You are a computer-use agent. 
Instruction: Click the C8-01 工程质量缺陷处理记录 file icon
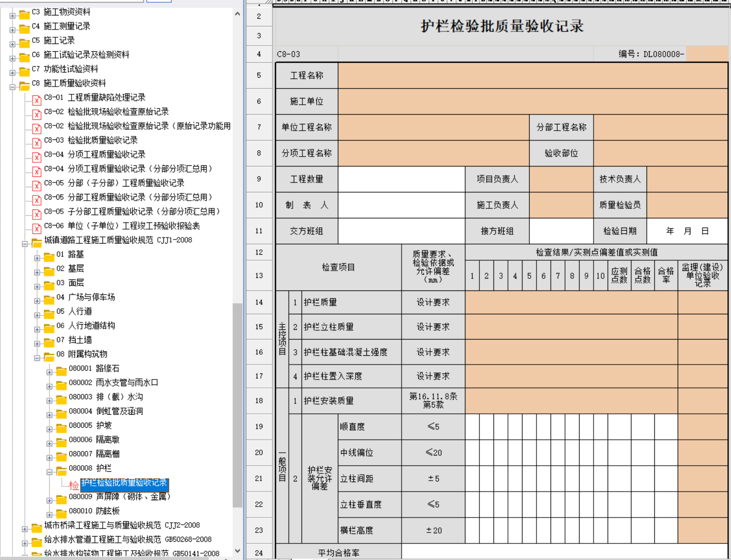click(x=36, y=100)
